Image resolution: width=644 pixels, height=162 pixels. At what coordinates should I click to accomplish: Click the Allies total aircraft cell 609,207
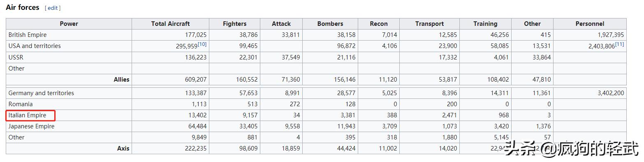click(196, 80)
